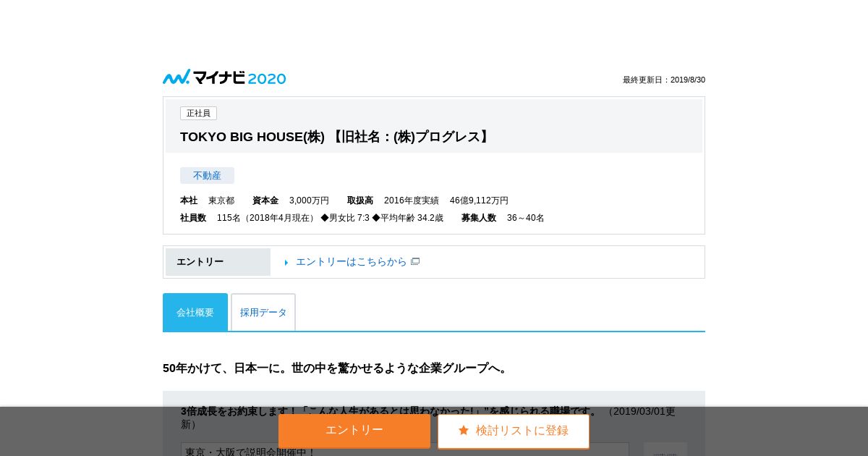868x456 pixels.
Task: Switch to the 採用データ tab
Action: [x=263, y=312]
